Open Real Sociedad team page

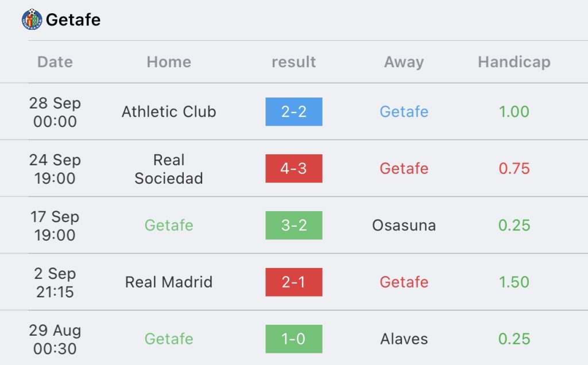pyautogui.click(x=169, y=169)
